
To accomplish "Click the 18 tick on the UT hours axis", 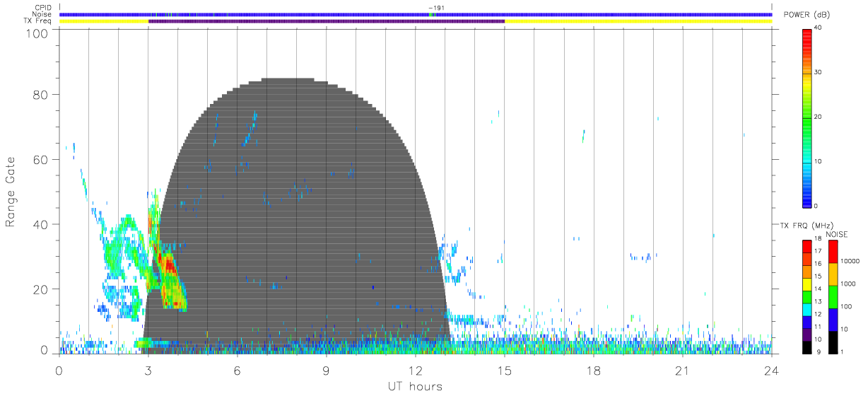I will (x=593, y=371).
